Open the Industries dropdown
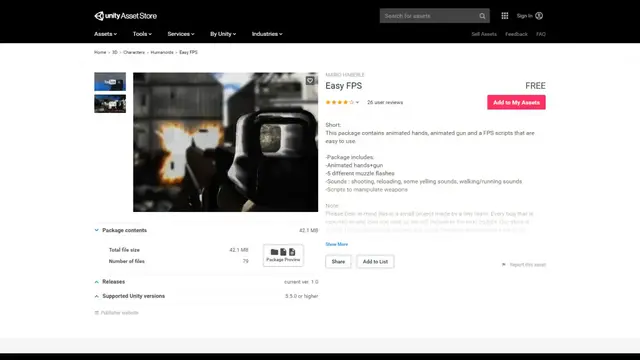The height and width of the screenshot is (360, 640). 267,34
